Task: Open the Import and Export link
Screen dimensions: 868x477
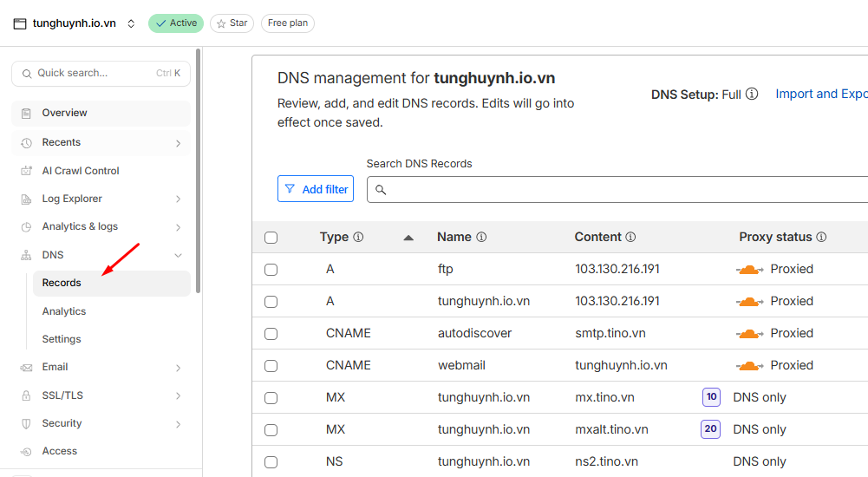Action: (821, 94)
